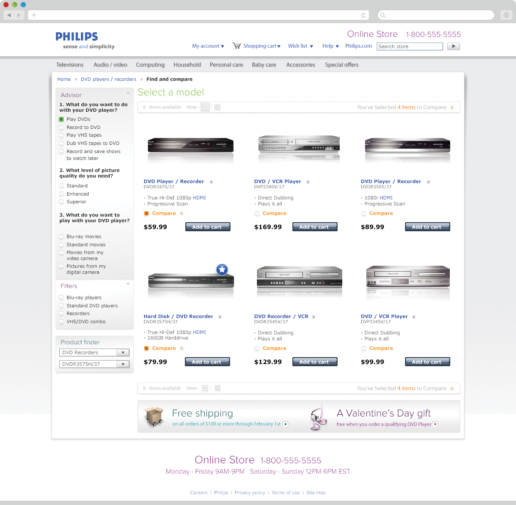
Task: Click arrow icon after Free shipping details
Action: point(285,424)
